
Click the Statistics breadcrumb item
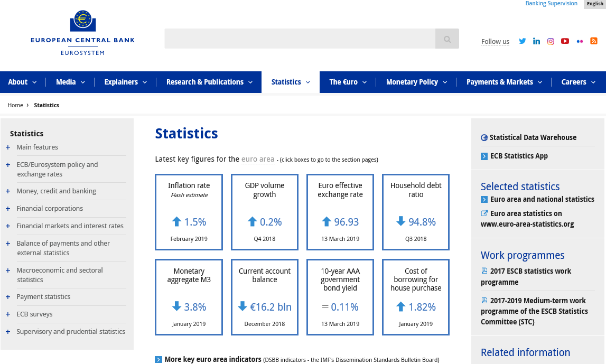pos(46,105)
